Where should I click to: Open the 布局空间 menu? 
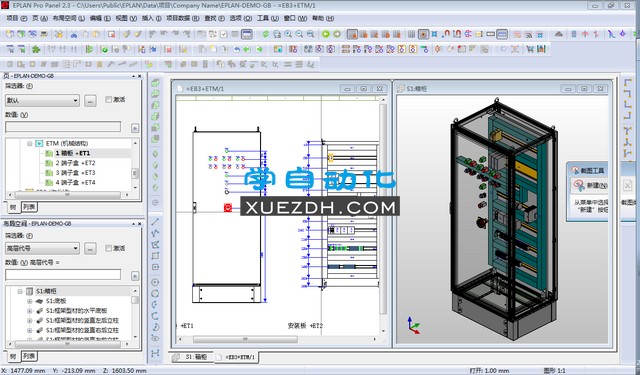point(69,18)
